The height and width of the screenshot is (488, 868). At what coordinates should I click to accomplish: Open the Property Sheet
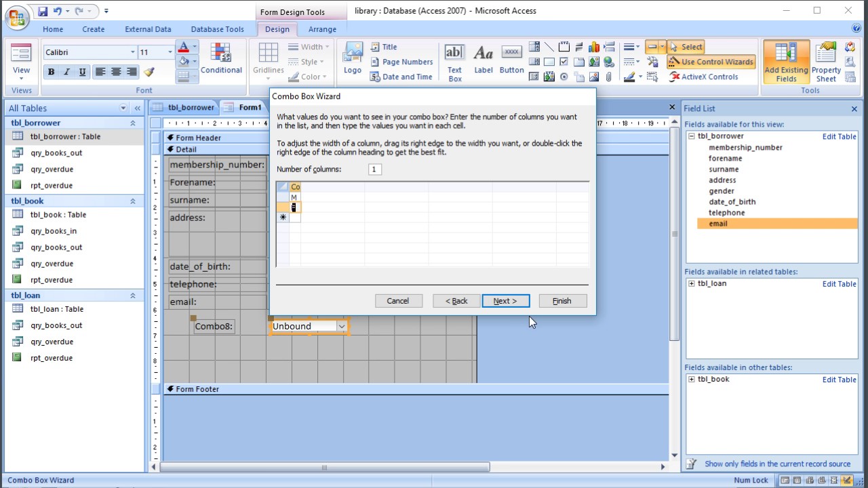(826, 62)
